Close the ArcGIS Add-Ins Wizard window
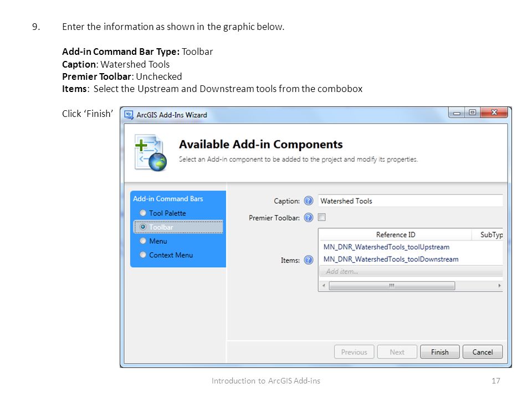The height and width of the screenshot is (399, 532). pos(494,112)
